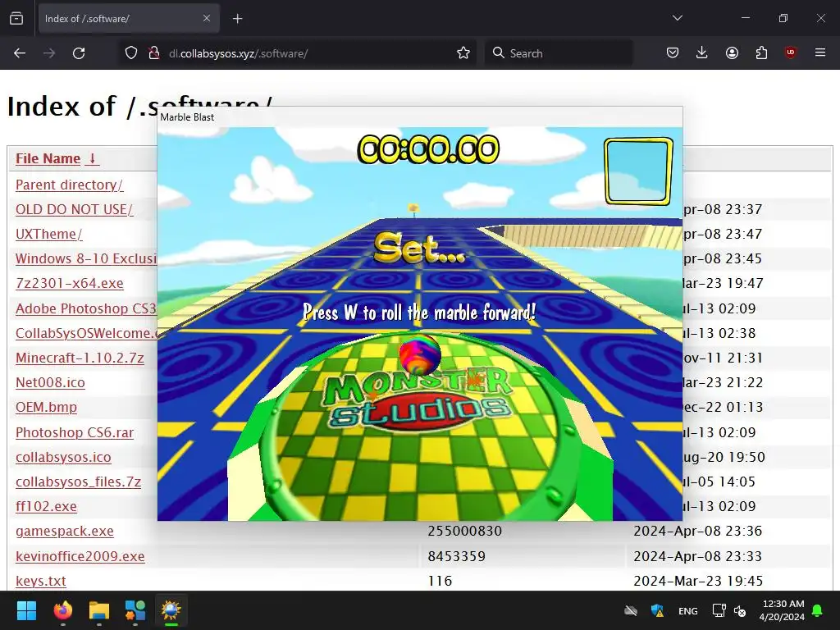The width and height of the screenshot is (840, 630).
Task: Download gamespack.exe file
Action: (64, 531)
